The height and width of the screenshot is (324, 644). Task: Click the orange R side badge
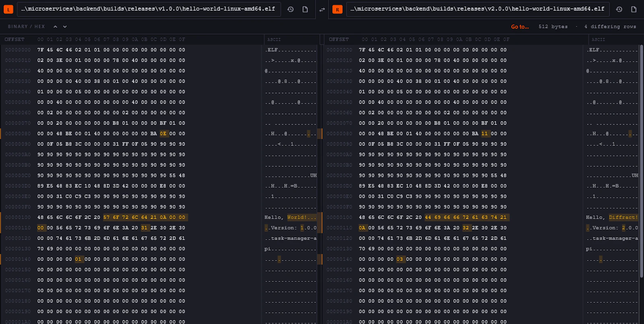(x=337, y=9)
